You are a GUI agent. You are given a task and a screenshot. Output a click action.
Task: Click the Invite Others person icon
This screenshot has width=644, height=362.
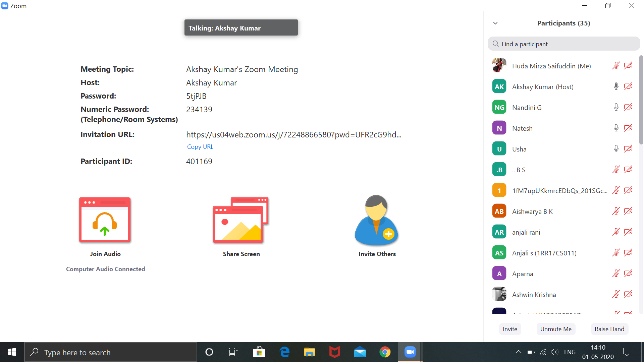pos(377,220)
